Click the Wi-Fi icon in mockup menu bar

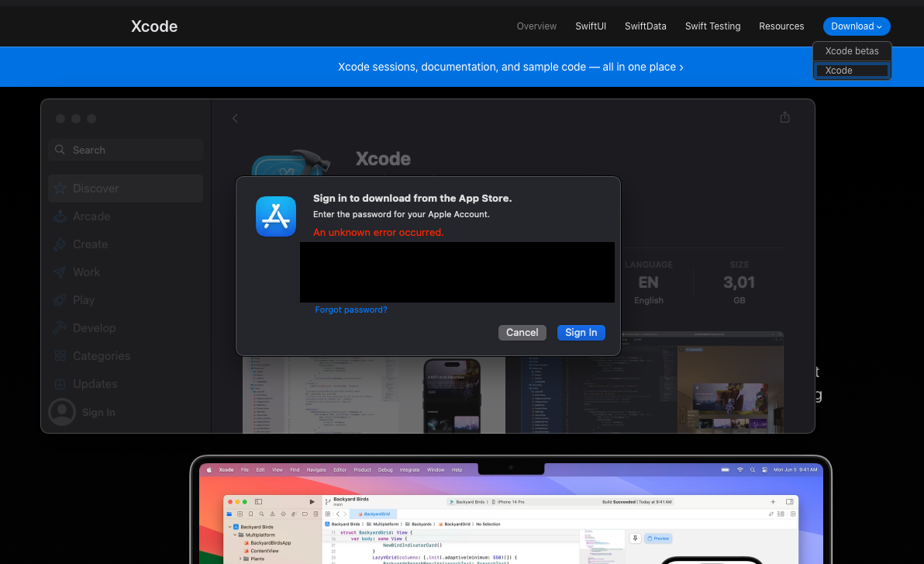point(740,470)
